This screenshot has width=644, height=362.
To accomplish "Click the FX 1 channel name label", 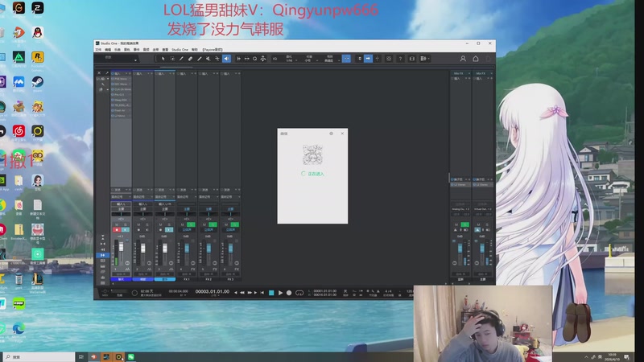I will (x=187, y=279).
